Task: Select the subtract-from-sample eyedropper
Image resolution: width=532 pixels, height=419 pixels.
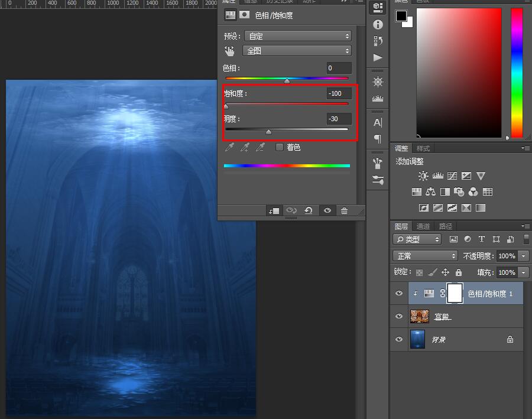Action: (260, 147)
